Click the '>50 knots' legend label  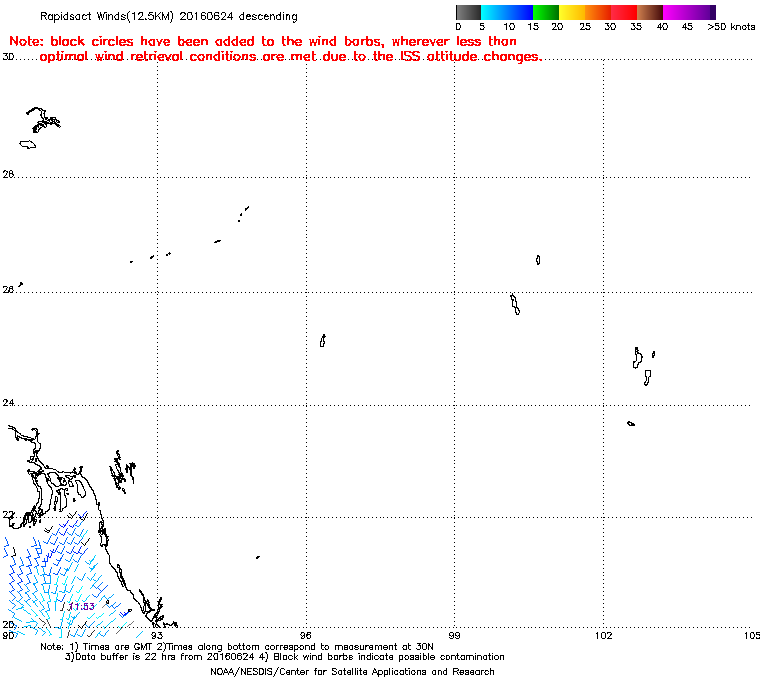tap(731, 27)
